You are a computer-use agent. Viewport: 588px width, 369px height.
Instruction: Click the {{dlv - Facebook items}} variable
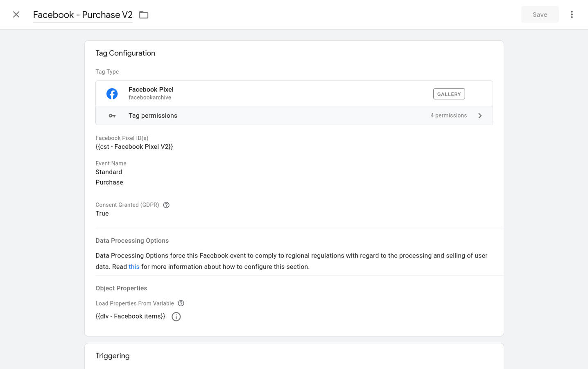(x=130, y=316)
